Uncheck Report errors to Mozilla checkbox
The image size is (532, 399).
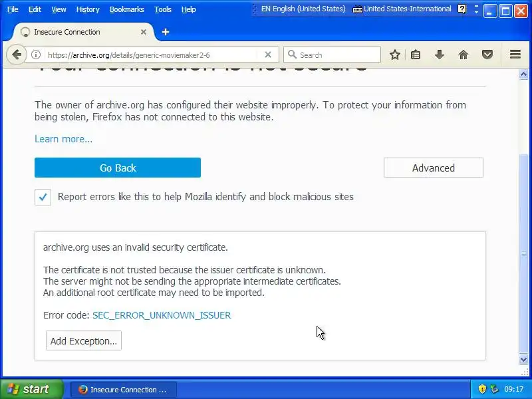tap(43, 197)
